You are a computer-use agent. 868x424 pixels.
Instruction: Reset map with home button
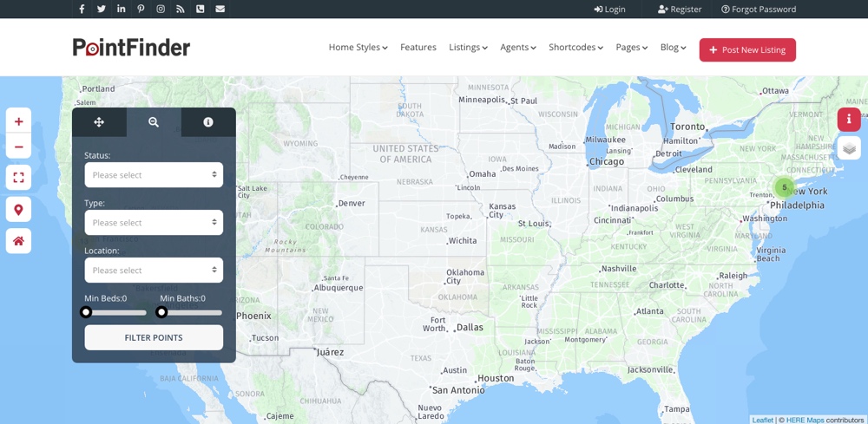point(19,241)
